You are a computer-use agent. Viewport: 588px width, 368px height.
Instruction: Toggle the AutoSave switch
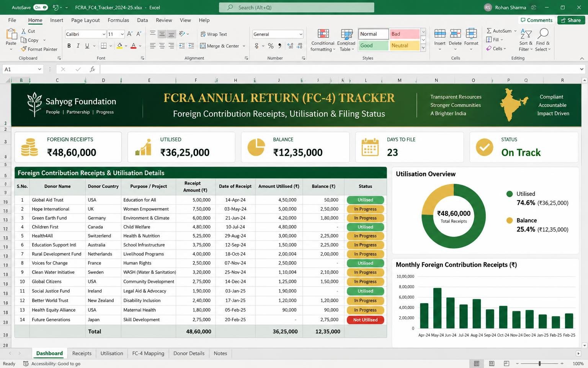(41, 7)
